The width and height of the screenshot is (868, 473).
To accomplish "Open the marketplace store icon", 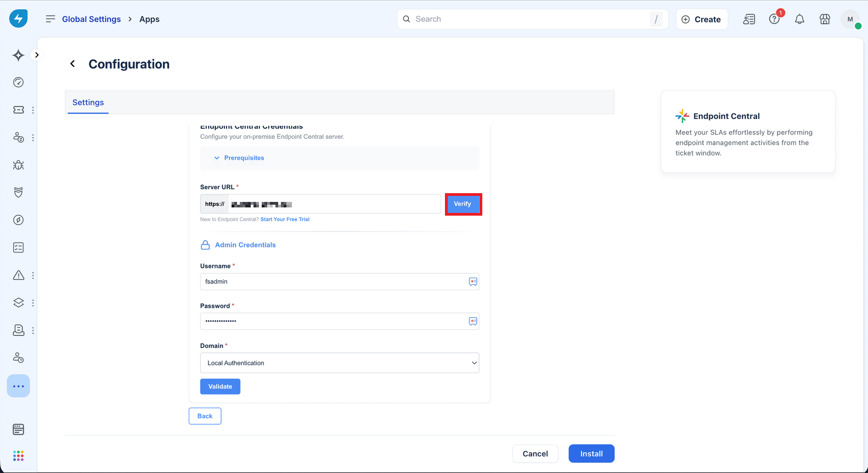I will pyautogui.click(x=825, y=19).
